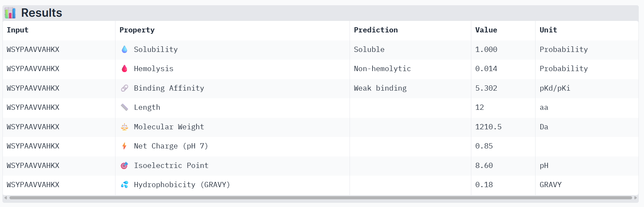Image resolution: width=644 pixels, height=207 pixels.
Task: Click the Net Charge lightning bolt icon
Action: tap(125, 146)
